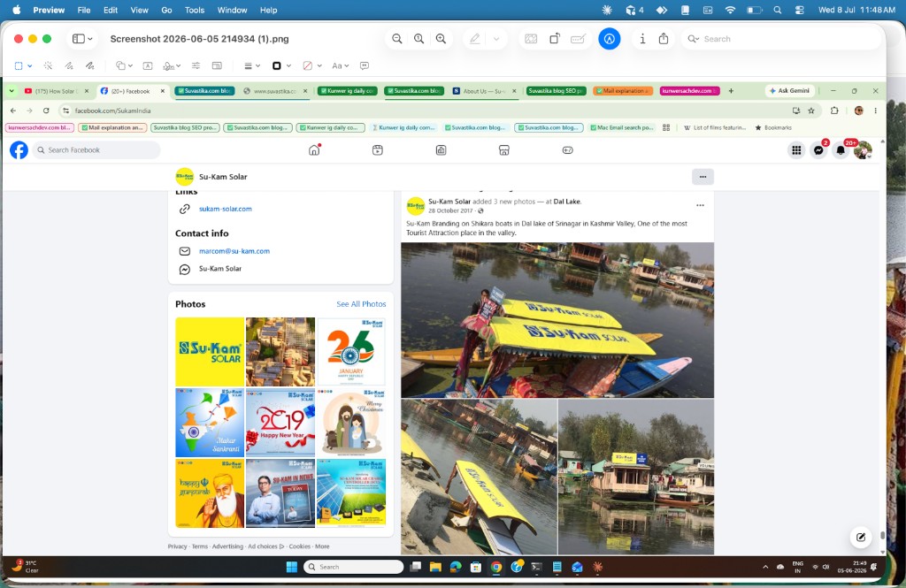
Task: Insert a Text box annotation
Action: pos(148,65)
